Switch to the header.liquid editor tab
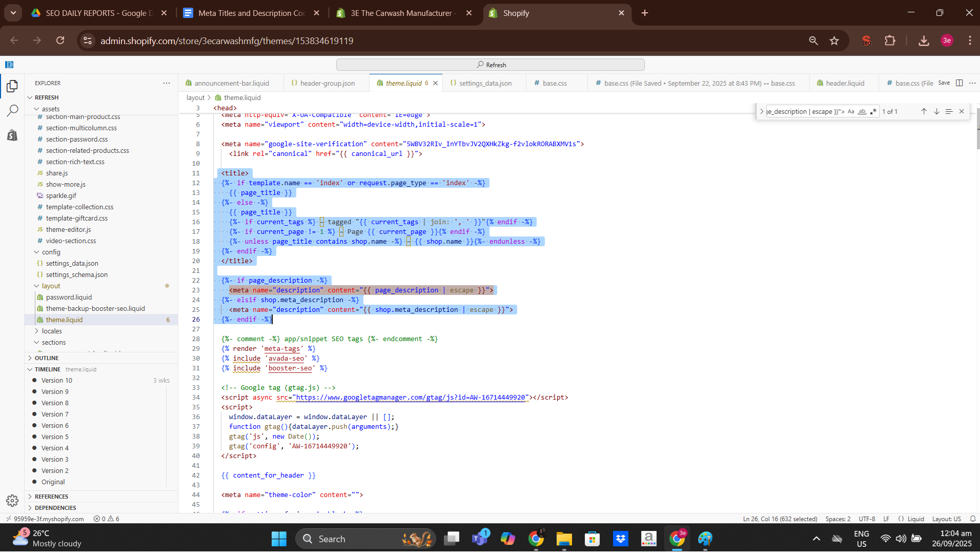The image size is (980, 554). click(845, 83)
